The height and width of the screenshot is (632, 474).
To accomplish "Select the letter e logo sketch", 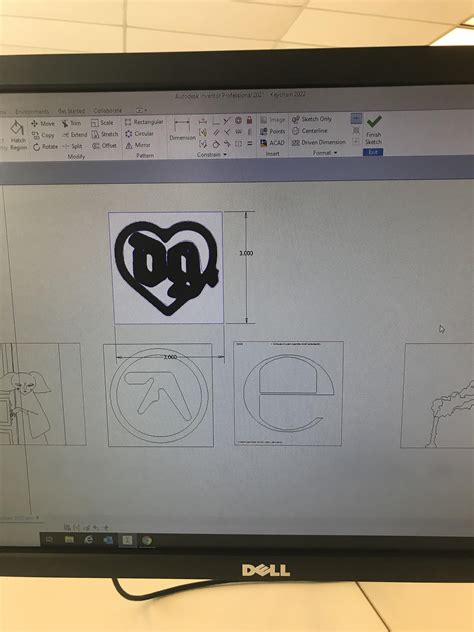I will tap(289, 393).
